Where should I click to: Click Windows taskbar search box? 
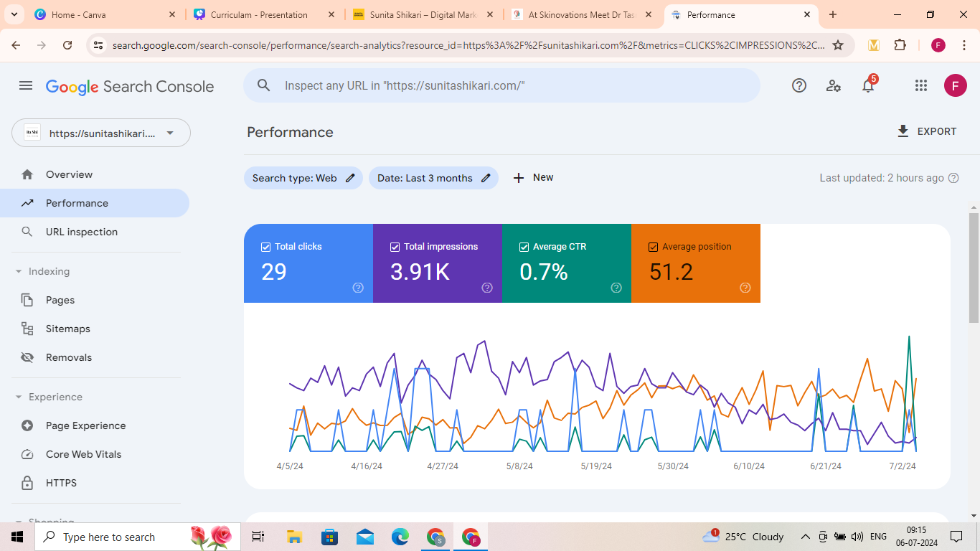(x=138, y=537)
